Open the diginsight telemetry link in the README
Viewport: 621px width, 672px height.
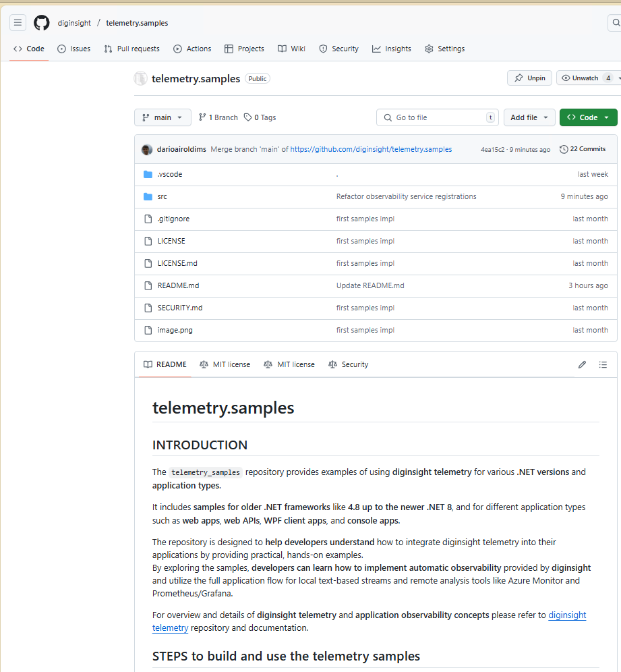click(566, 615)
